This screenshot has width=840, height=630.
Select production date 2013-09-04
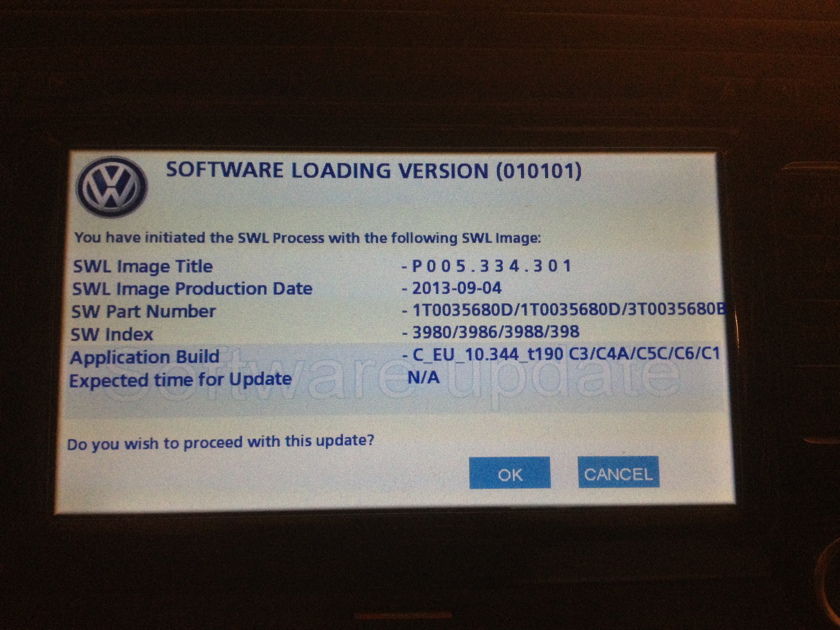tap(457, 288)
